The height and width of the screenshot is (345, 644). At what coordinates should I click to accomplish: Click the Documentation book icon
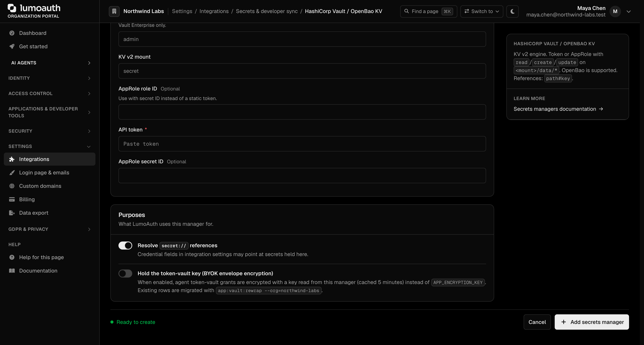tap(12, 271)
